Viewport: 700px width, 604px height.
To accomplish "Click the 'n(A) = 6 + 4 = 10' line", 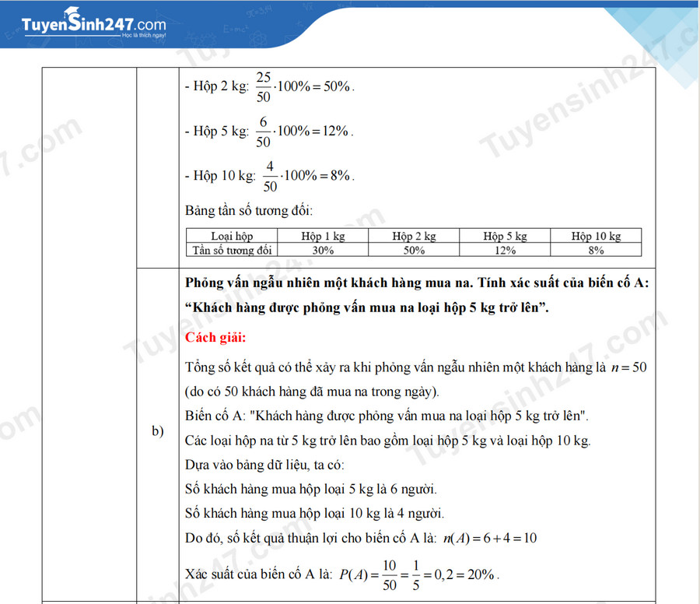I will (361, 538).
